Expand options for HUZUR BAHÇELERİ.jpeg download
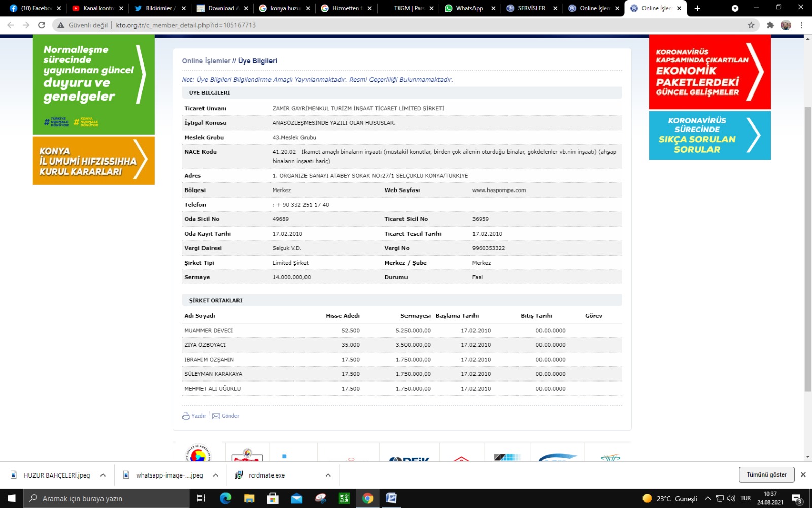Image resolution: width=812 pixels, height=508 pixels. click(x=103, y=475)
